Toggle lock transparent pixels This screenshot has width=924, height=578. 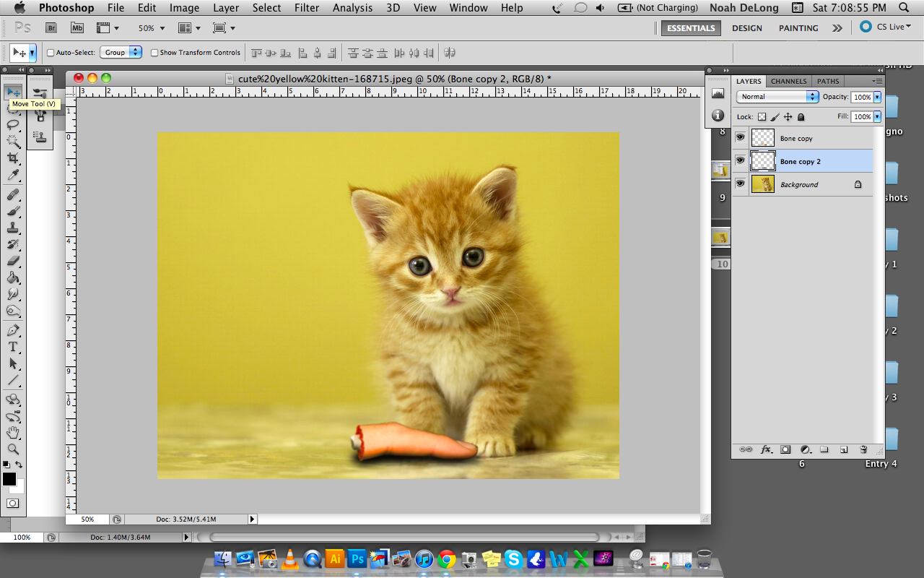pyautogui.click(x=762, y=117)
